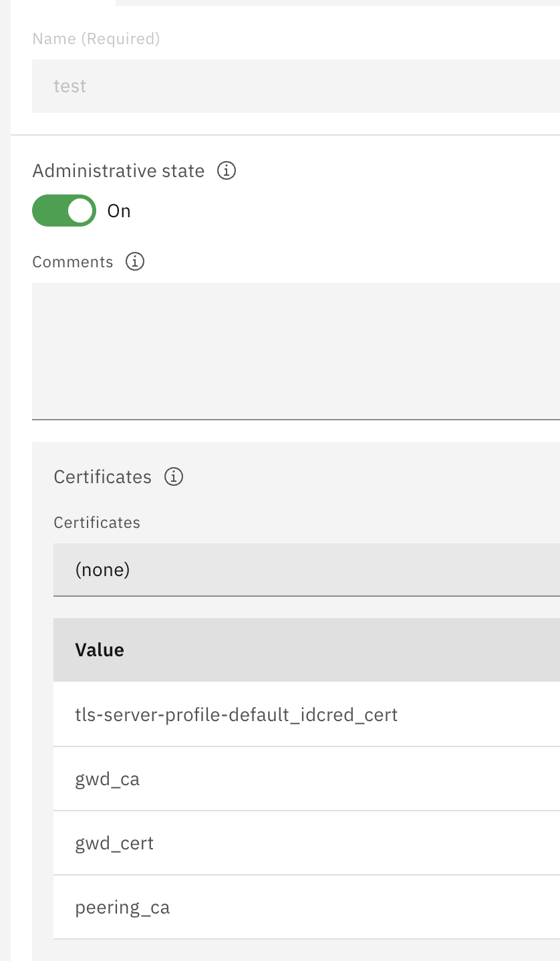Open the Certificates dropdown showing (none)

pos(267,569)
